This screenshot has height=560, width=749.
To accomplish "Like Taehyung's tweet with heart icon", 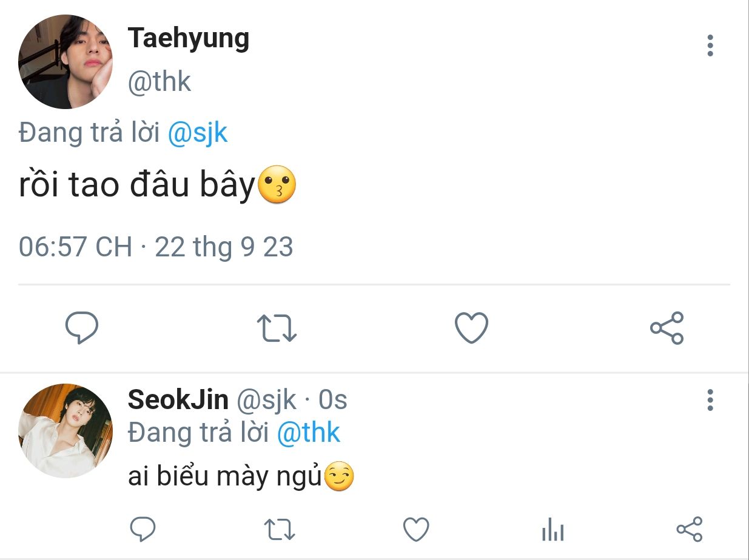I will (471, 328).
